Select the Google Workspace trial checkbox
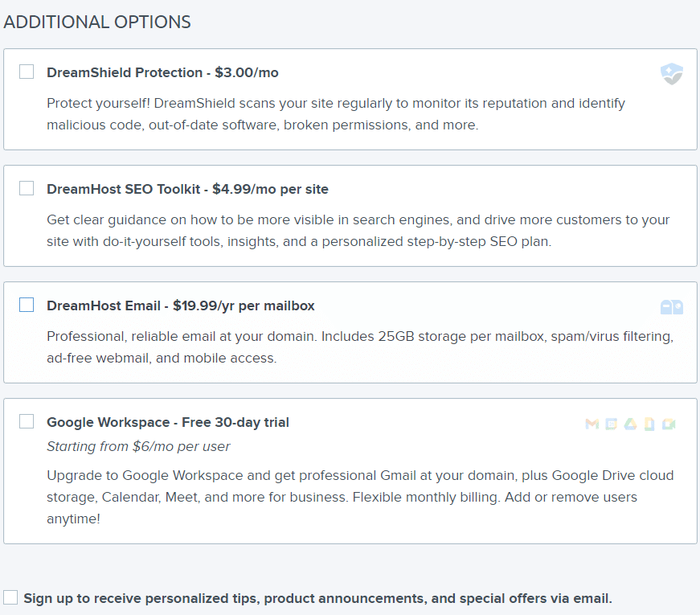 tap(27, 421)
